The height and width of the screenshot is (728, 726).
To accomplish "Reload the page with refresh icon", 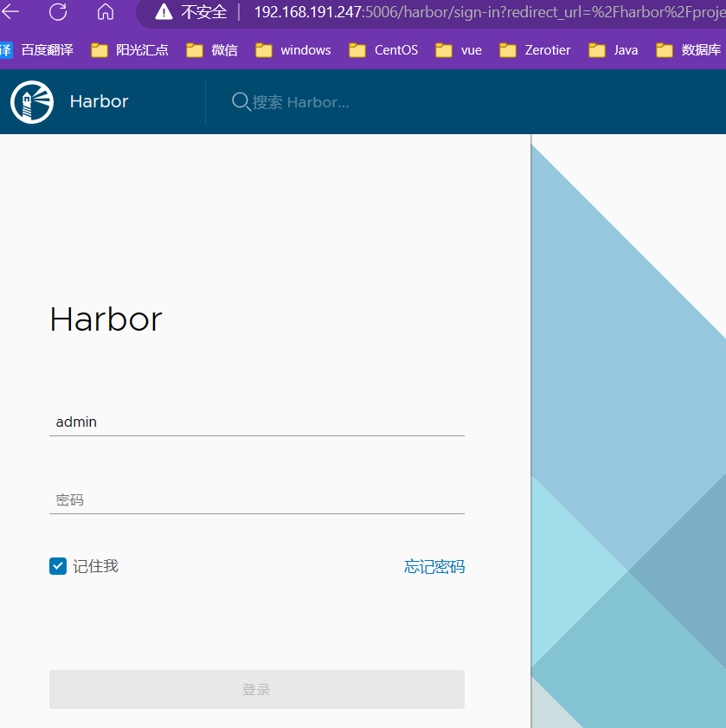I will coord(58,11).
